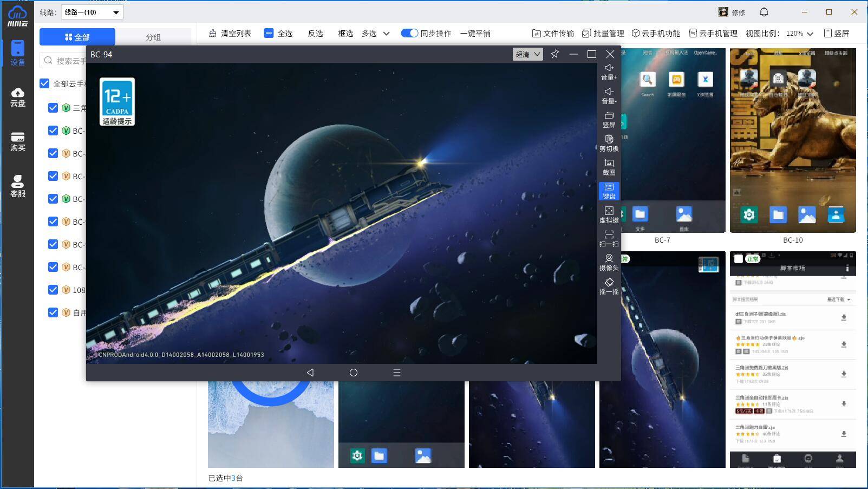Open 文件传输 file transfer
Viewport: 868px width, 489px height.
553,33
